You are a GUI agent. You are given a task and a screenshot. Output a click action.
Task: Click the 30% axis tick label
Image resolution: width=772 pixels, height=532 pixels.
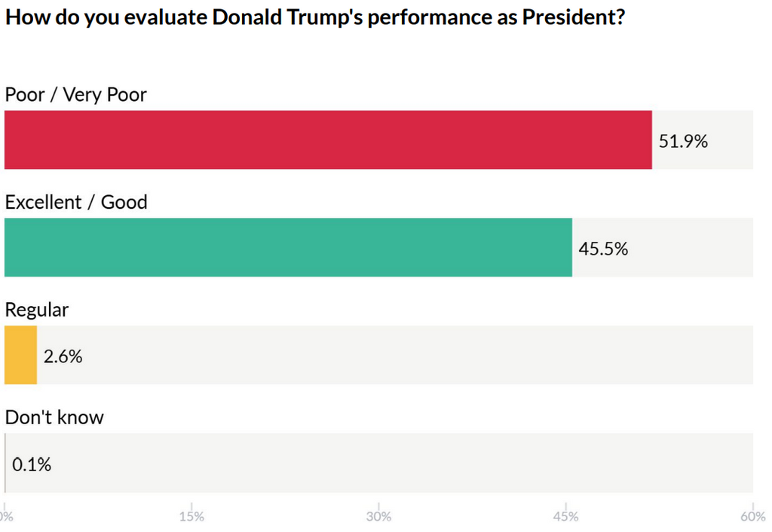378,516
